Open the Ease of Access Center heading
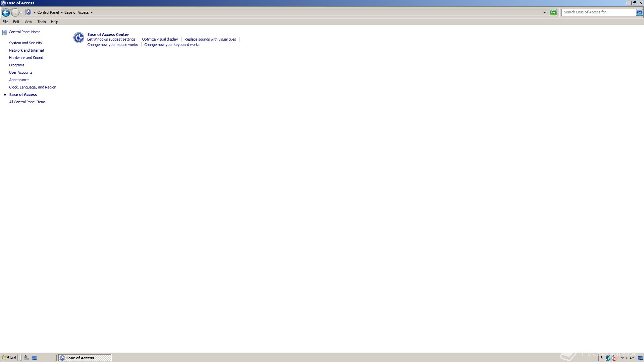644x362 pixels. coord(108,34)
